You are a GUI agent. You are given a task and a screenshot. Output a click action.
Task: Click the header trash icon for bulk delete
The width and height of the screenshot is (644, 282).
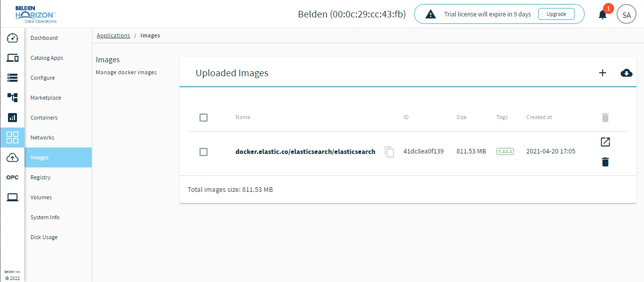(605, 118)
